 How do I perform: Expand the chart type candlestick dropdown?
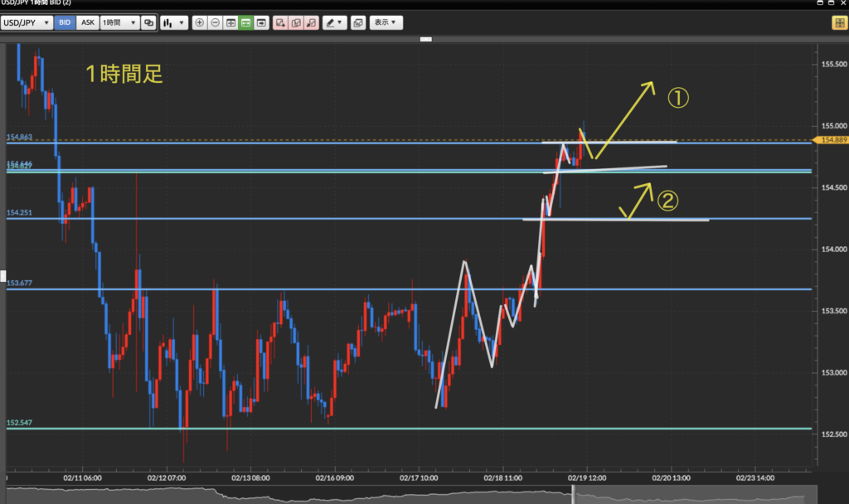click(x=174, y=23)
